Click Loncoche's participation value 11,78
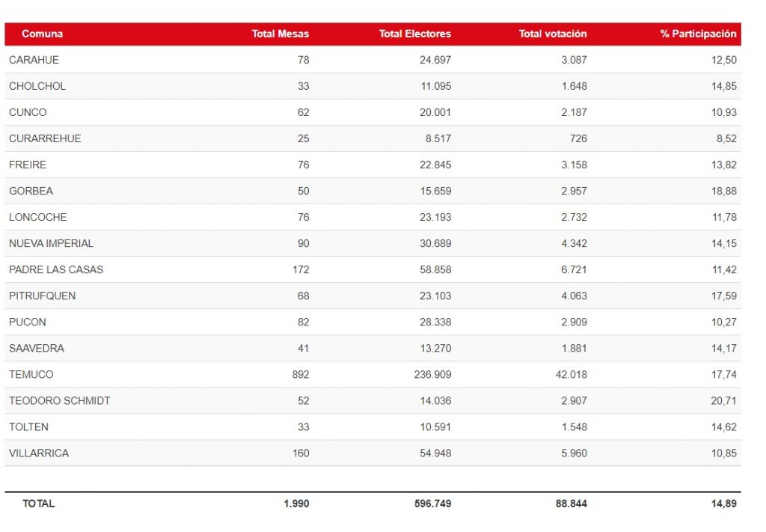The image size is (766, 532). (x=724, y=218)
